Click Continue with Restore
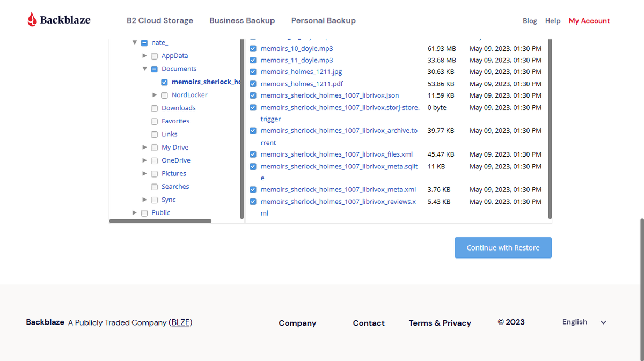The height and width of the screenshot is (361, 644). pos(502,247)
